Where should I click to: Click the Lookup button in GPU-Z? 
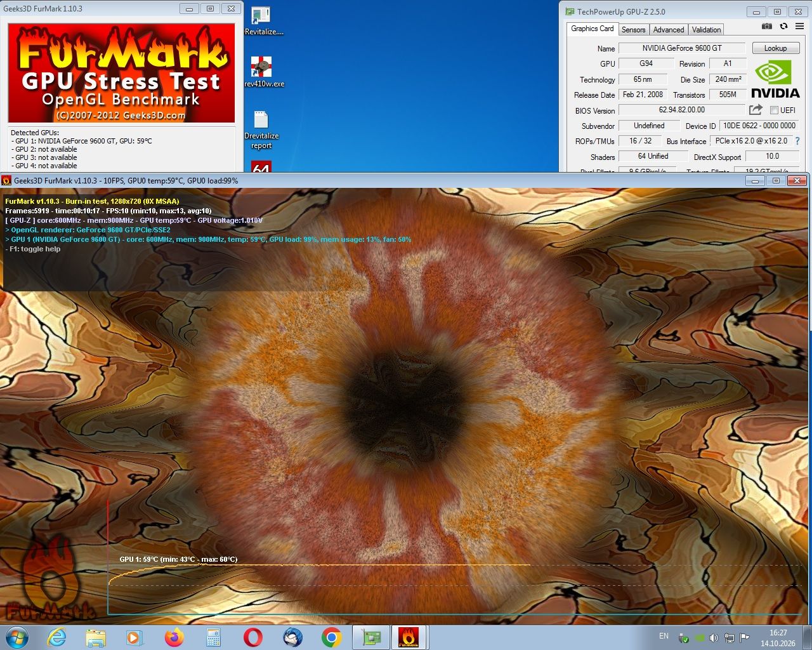point(775,48)
